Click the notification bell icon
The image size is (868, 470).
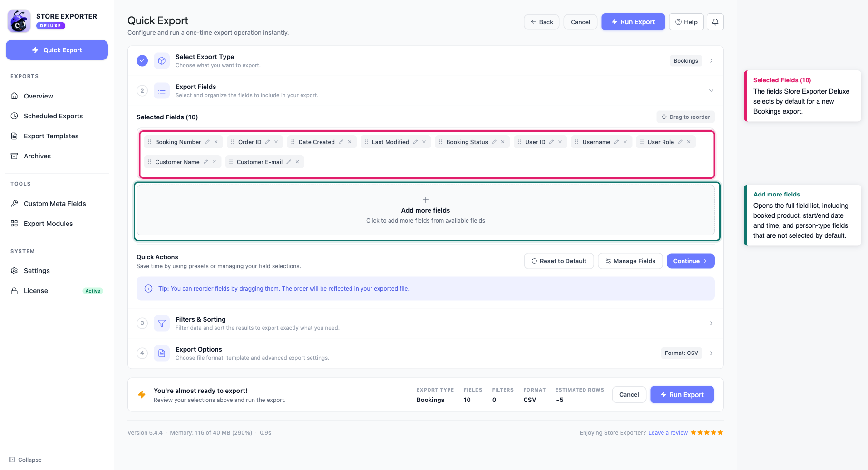(715, 22)
